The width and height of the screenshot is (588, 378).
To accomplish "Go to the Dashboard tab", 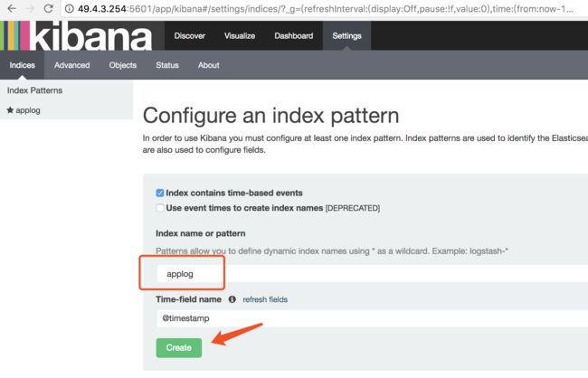I will click(x=294, y=36).
